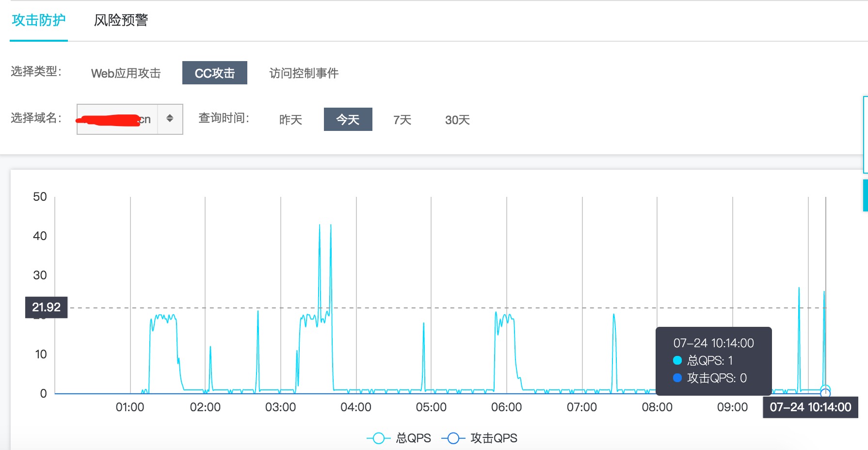Viewport: 868px width, 450px height.
Task: Click the 查询时间 label
Action: [224, 118]
